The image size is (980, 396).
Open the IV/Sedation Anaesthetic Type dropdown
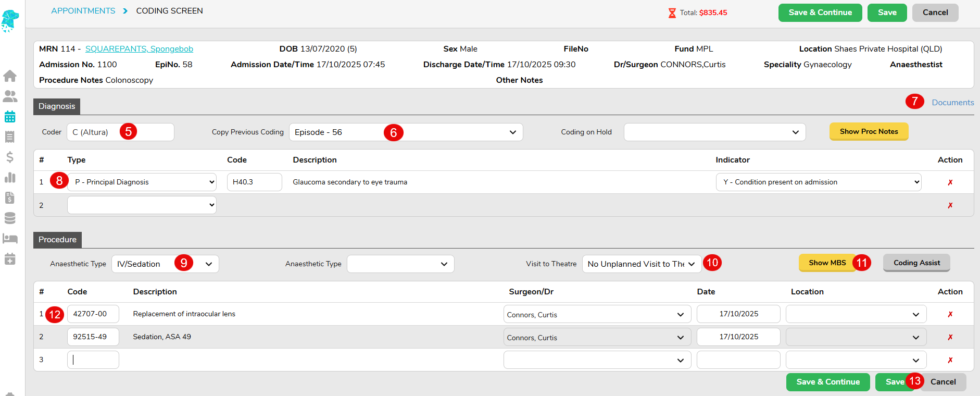pyautogui.click(x=165, y=264)
